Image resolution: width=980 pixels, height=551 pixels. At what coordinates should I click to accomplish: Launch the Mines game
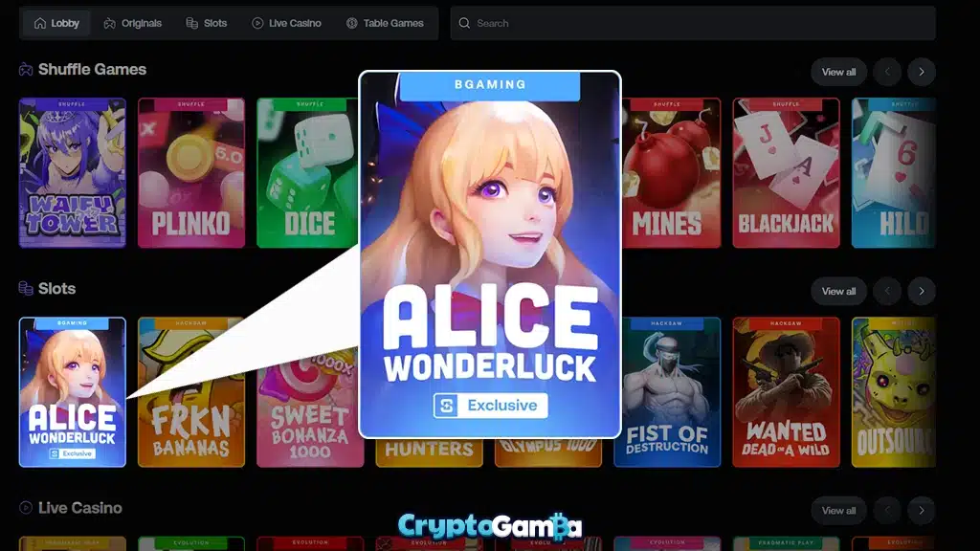(671, 173)
